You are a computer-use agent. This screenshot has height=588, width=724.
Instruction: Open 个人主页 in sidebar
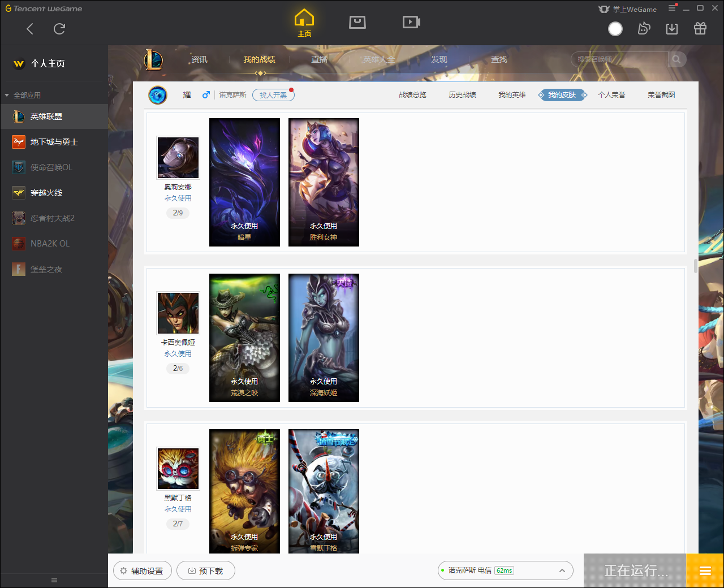point(48,63)
